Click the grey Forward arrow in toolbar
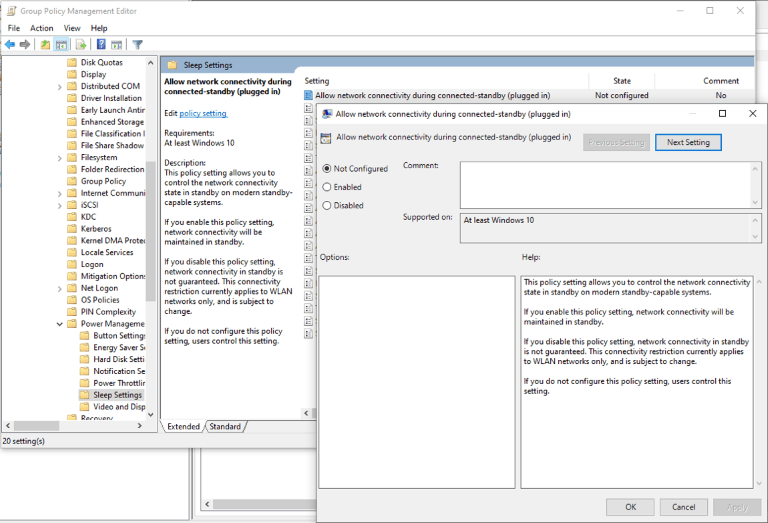 [x=24, y=45]
